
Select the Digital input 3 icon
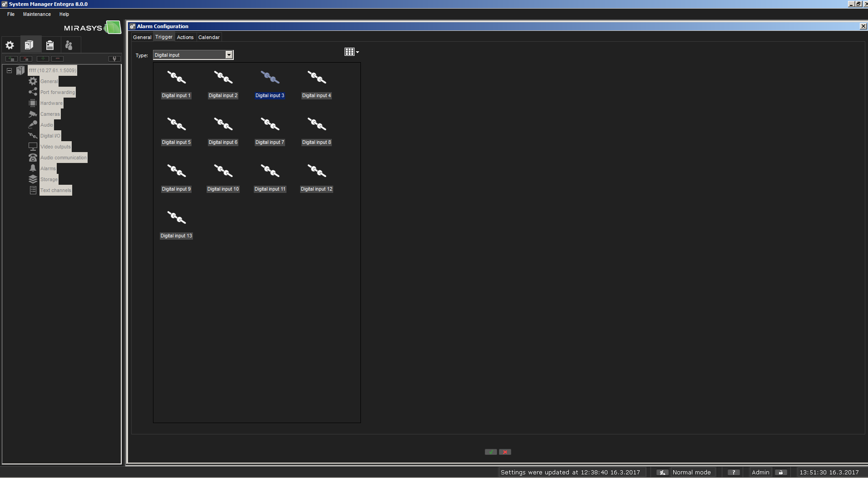[x=270, y=78]
